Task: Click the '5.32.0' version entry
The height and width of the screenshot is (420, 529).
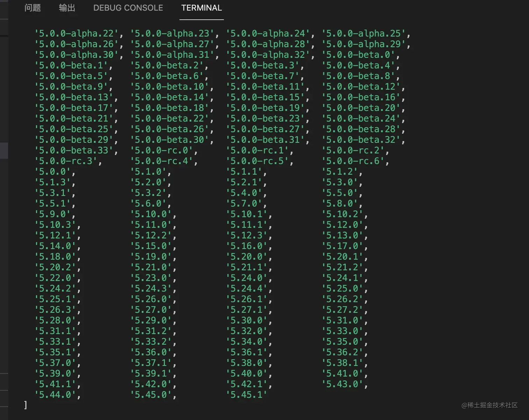Action: pyautogui.click(x=247, y=331)
